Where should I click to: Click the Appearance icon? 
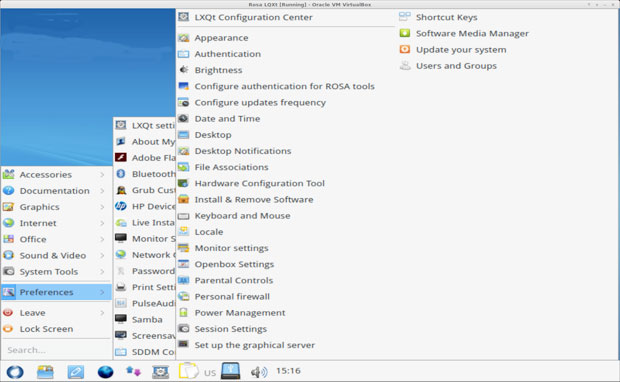(x=183, y=38)
